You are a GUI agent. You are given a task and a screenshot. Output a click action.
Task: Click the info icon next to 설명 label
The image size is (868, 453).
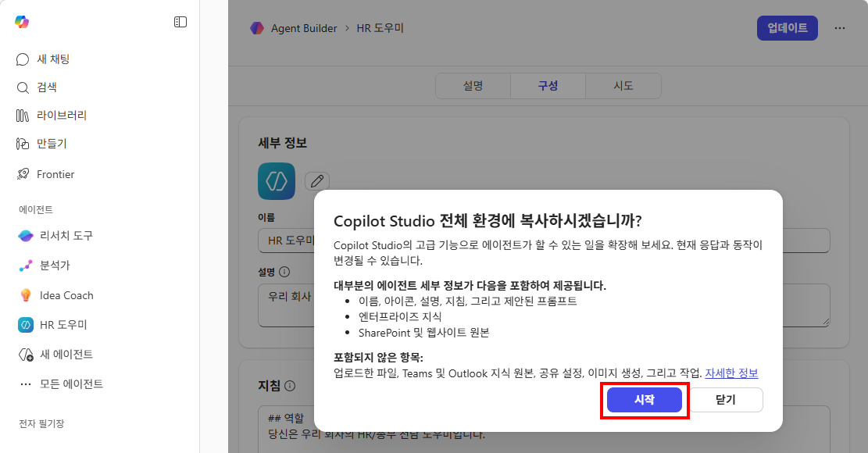[284, 272]
